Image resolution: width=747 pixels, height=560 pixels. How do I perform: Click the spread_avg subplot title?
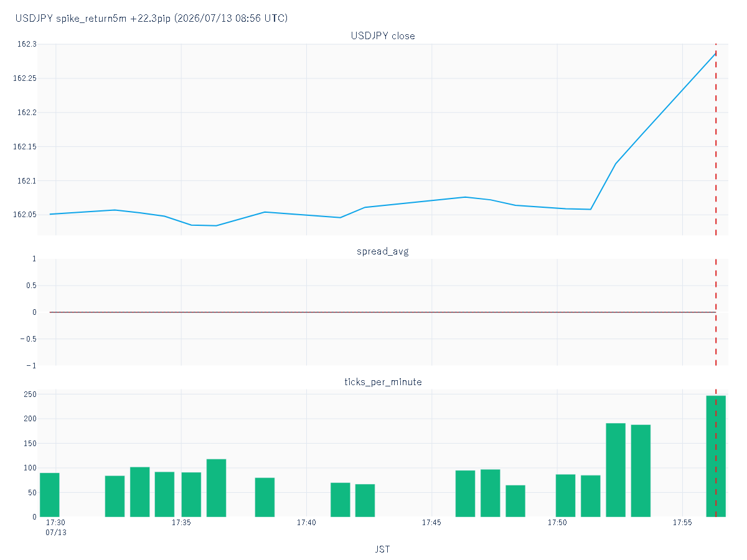[x=383, y=251]
